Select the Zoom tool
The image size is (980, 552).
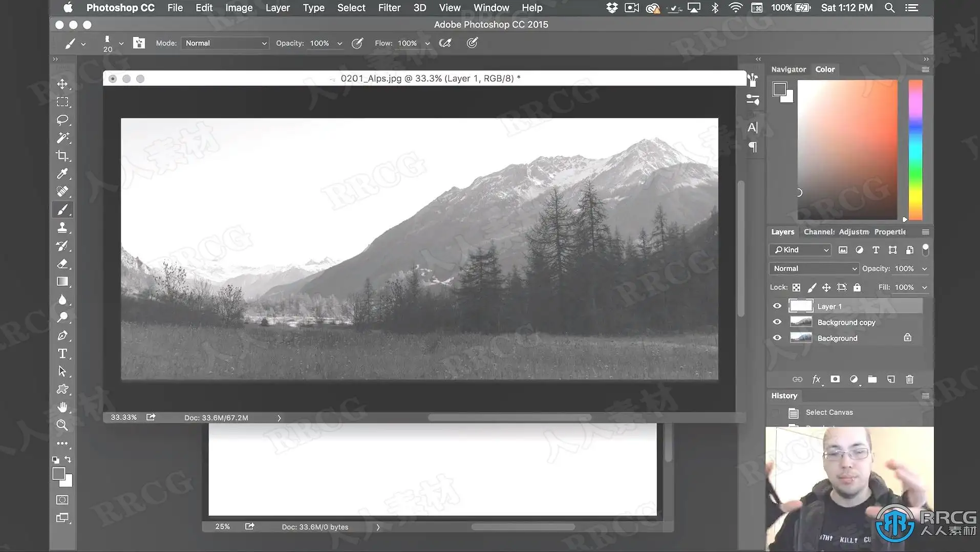click(62, 425)
